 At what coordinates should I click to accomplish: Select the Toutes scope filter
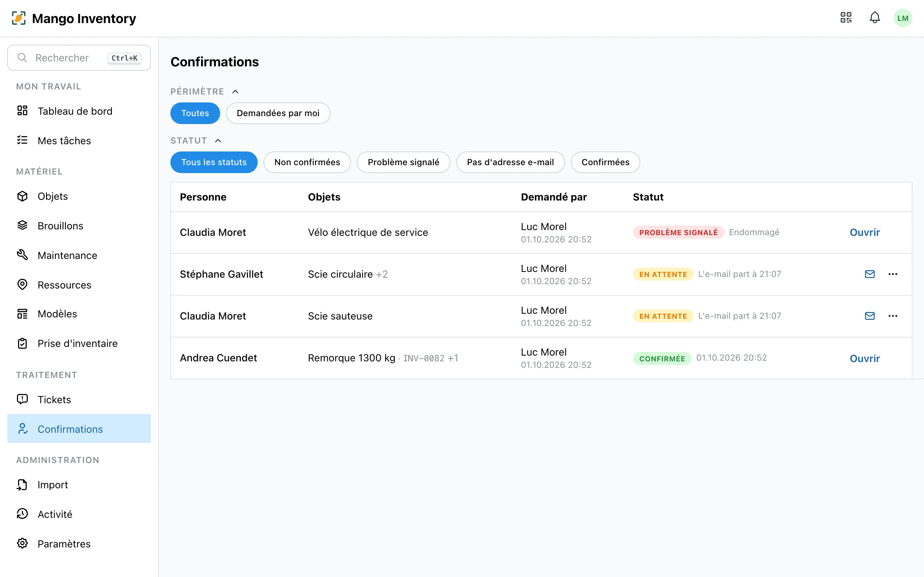[195, 113]
